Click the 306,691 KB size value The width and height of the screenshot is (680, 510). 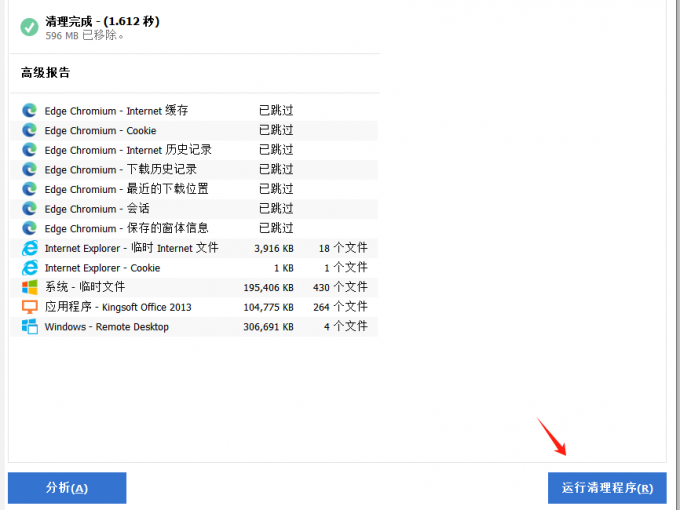coord(268,327)
